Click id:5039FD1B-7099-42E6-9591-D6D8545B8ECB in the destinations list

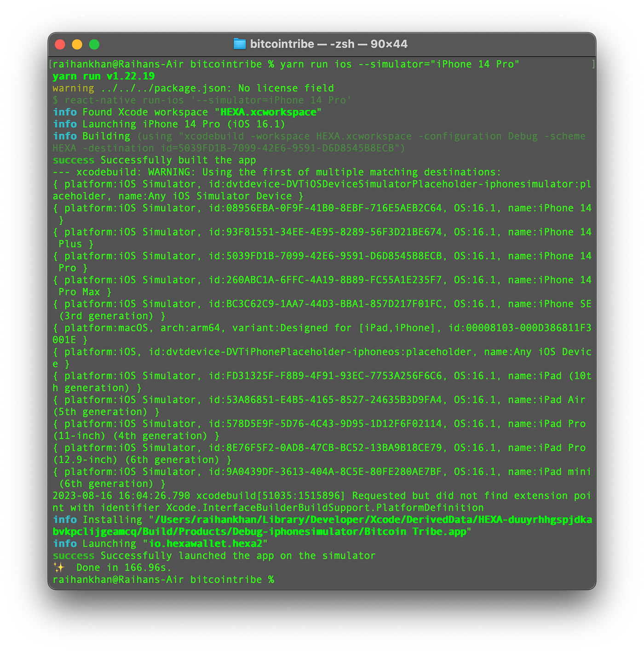coord(325,256)
